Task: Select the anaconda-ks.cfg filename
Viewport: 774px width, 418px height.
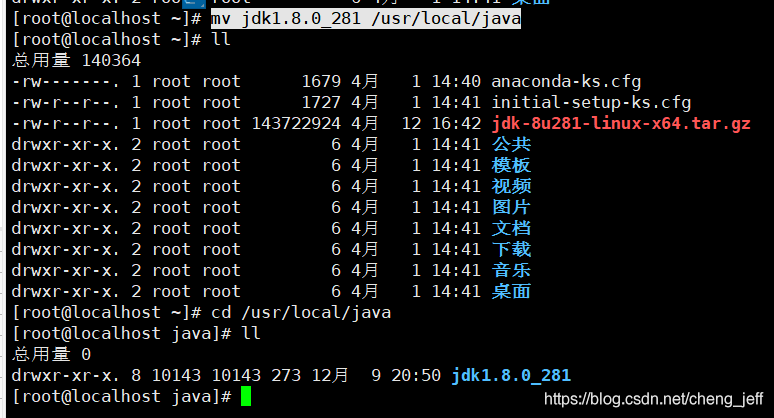Action: tap(566, 81)
